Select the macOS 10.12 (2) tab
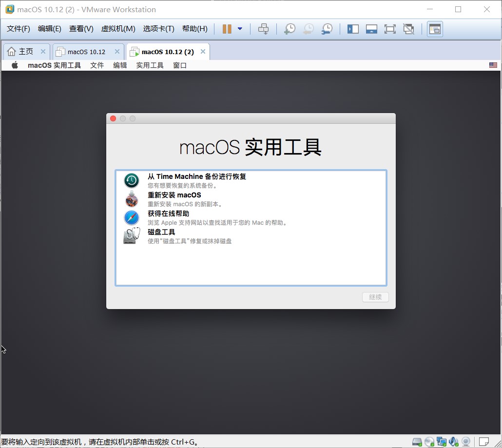 168,52
